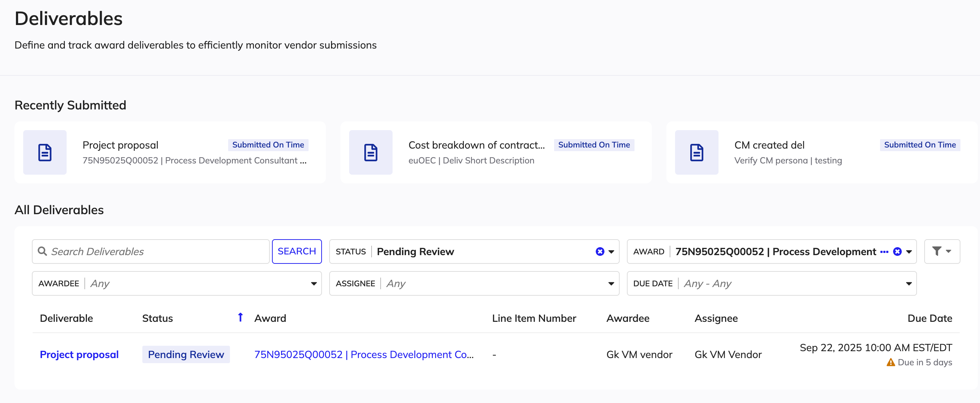Click the Due in 5 days warning text
This screenshot has width=980, height=403.
(x=925, y=362)
